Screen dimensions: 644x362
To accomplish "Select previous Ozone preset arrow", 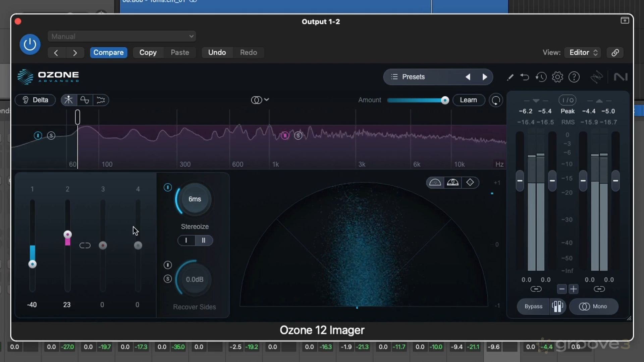I will click(x=468, y=77).
